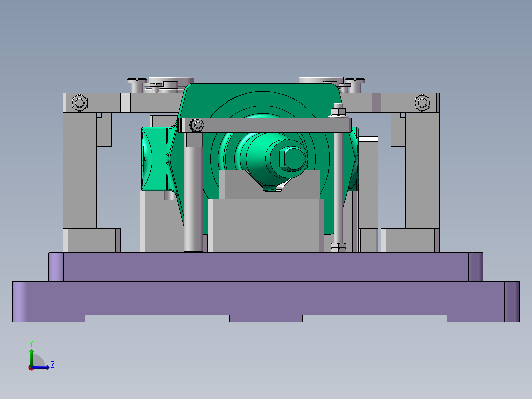
Task: Select the left hex nut on the frame
Action: point(78,102)
